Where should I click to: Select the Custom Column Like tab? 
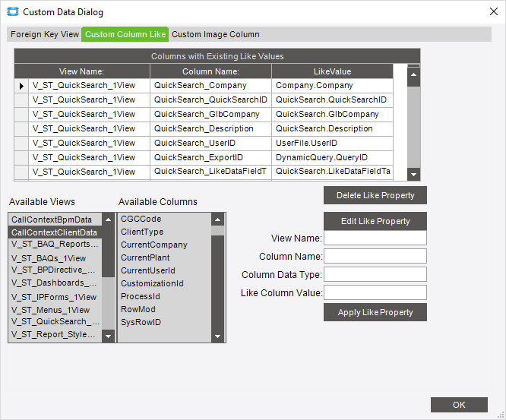pyautogui.click(x=125, y=34)
